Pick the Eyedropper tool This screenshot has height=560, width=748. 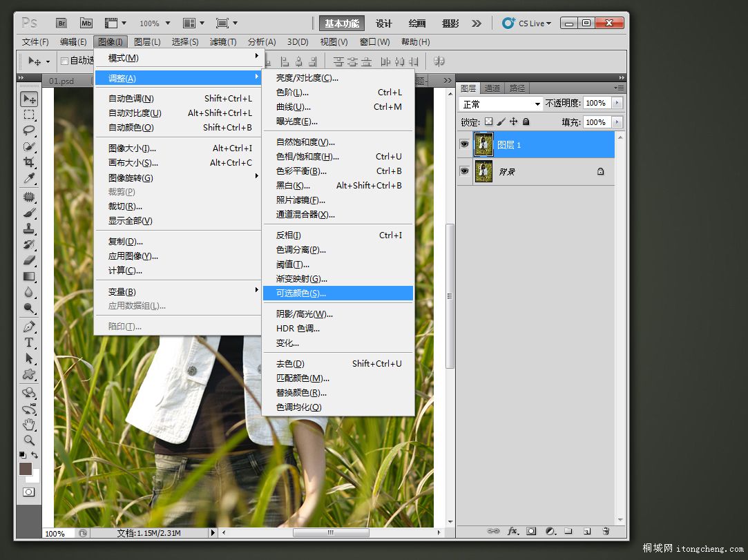29,179
